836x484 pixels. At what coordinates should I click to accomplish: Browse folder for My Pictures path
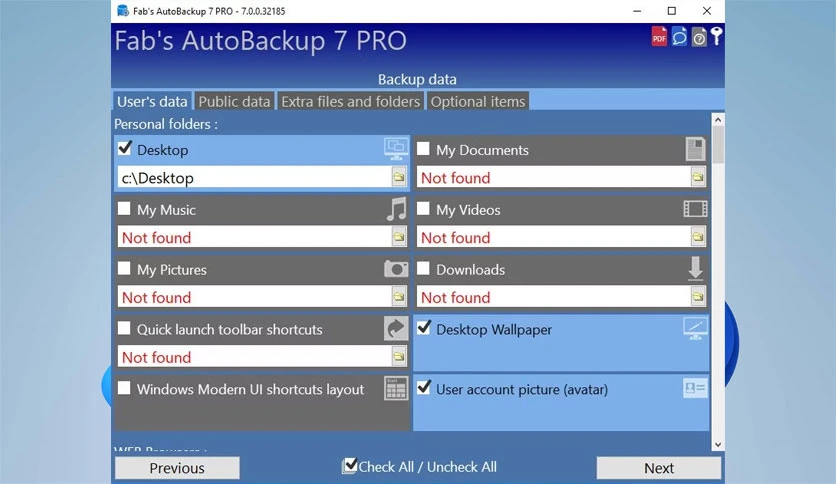point(399,296)
